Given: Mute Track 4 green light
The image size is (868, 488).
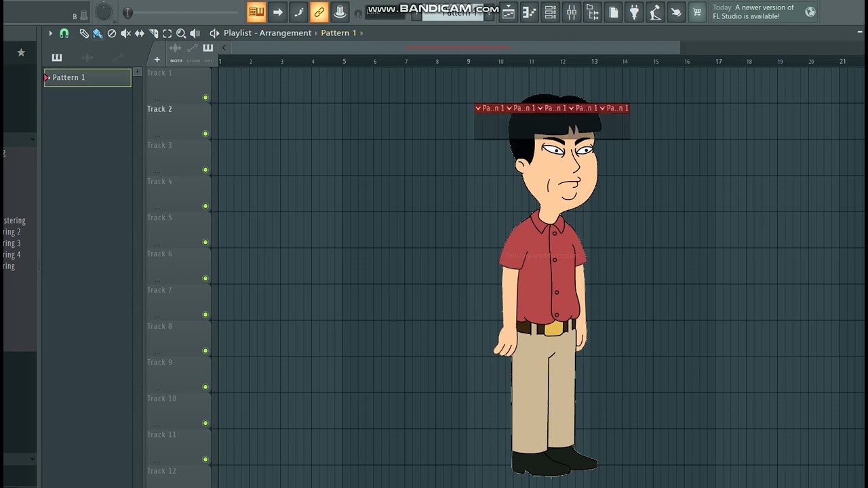Looking at the screenshot, I should pyautogui.click(x=205, y=206).
